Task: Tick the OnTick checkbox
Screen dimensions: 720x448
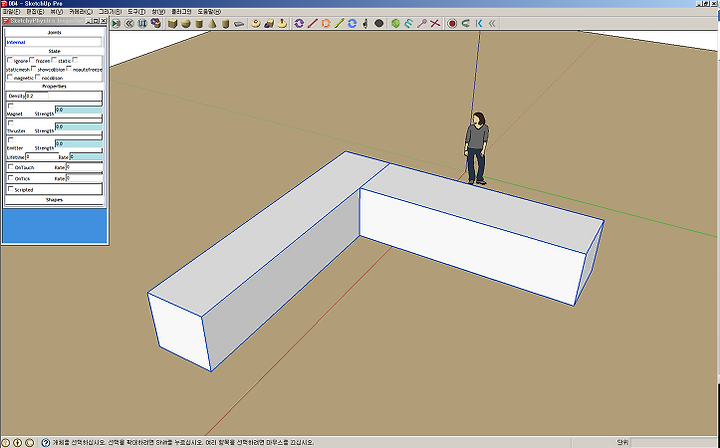Action: pyautogui.click(x=11, y=178)
